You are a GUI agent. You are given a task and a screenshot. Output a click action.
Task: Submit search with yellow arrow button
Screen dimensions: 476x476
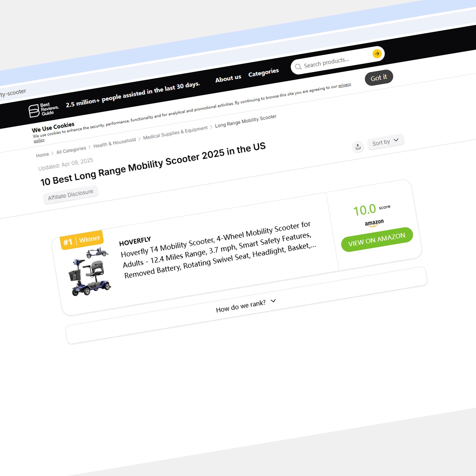(x=377, y=54)
